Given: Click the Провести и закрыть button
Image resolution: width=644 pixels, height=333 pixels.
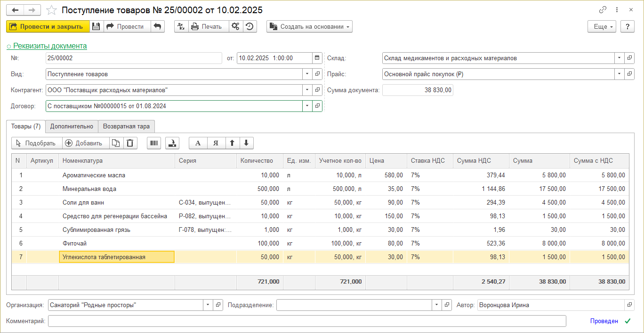Looking at the screenshot, I should click(x=48, y=27).
